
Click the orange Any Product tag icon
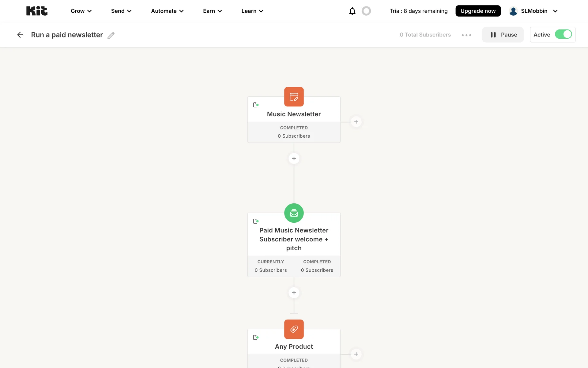click(294, 329)
